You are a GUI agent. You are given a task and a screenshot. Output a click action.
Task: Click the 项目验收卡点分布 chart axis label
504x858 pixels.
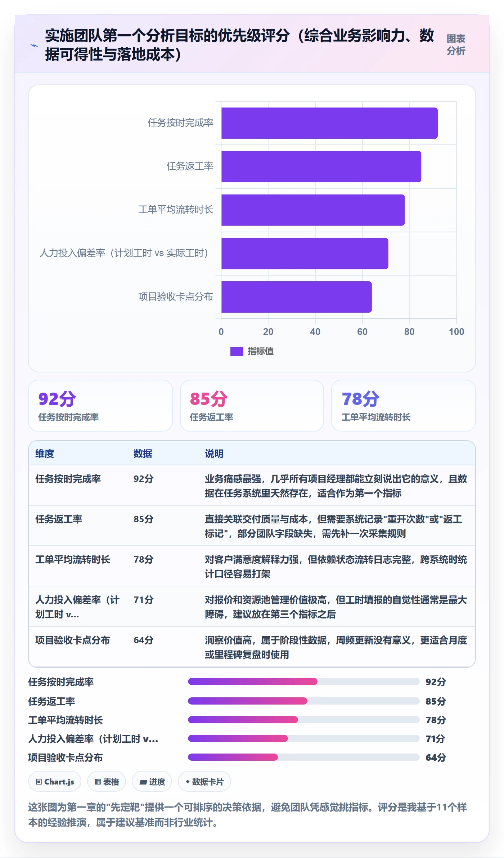pyautogui.click(x=176, y=297)
